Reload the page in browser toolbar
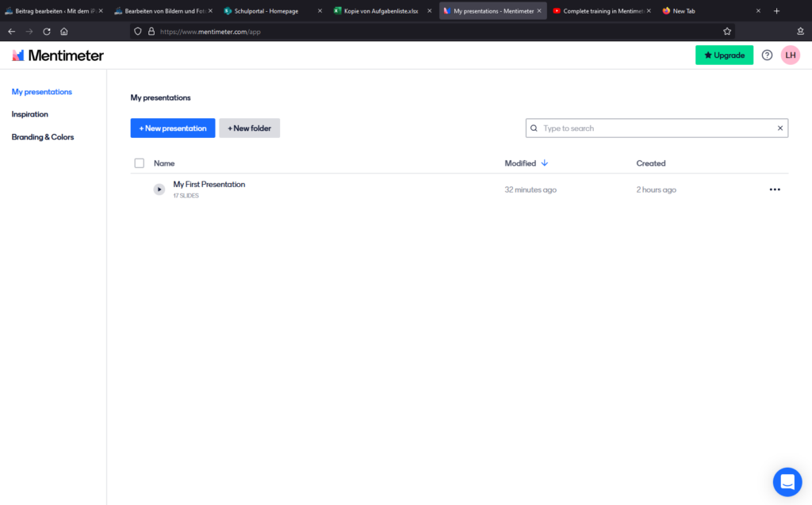This screenshot has width=812, height=505. pos(46,32)
